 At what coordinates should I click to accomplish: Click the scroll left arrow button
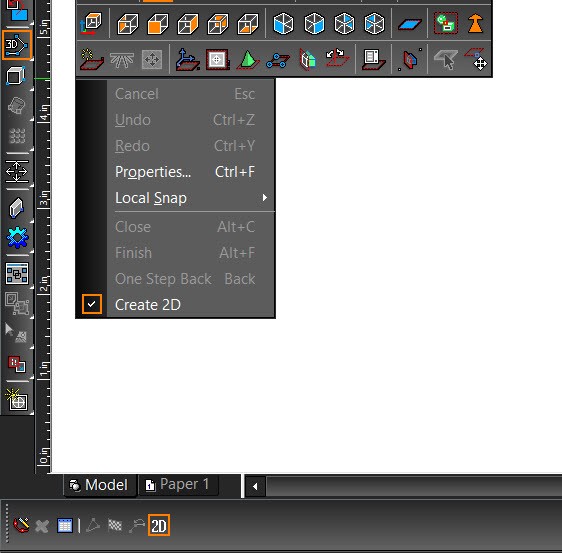[255, 486]
